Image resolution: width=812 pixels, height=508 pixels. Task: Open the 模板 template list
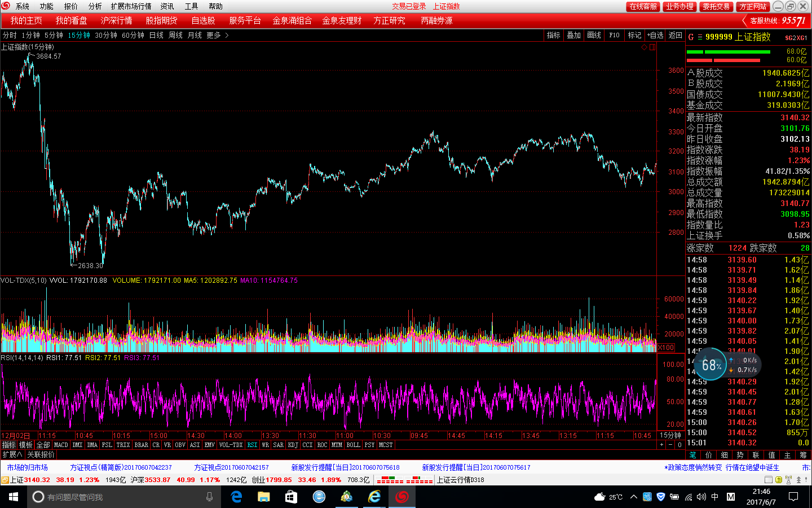26,445
